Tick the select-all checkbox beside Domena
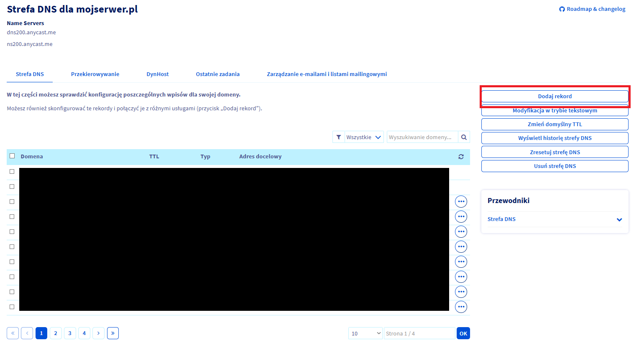Image resolution: width=644 pixels, height=348 pixels. 12,156
